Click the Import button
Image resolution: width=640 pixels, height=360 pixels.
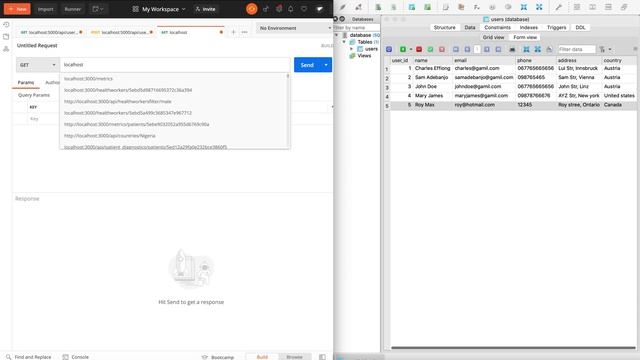pyautogui.click(x=45, y=9)
